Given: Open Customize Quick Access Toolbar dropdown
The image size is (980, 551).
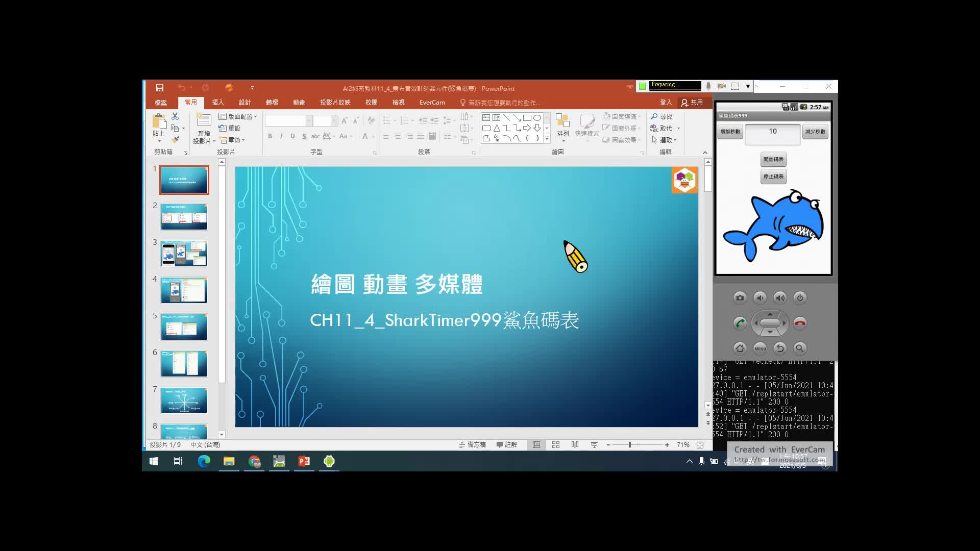Looking at the screenshot, I should click(x=252, y=88).
